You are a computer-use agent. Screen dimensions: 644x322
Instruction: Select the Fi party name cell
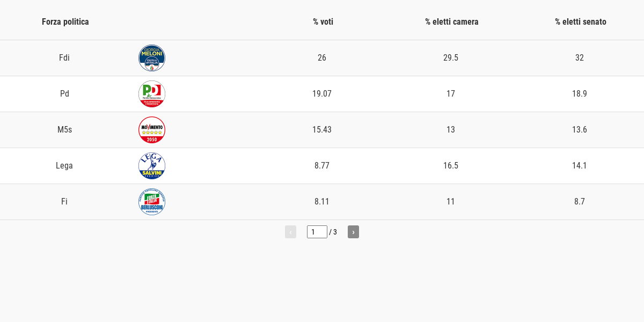64,202
